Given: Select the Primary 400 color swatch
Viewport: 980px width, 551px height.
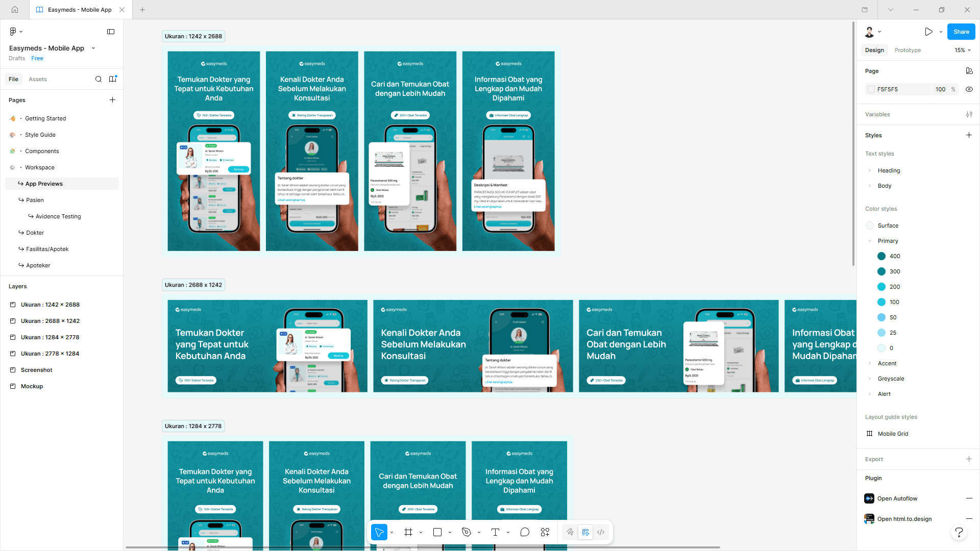Looking at the screenshot, I should [881, 256].
